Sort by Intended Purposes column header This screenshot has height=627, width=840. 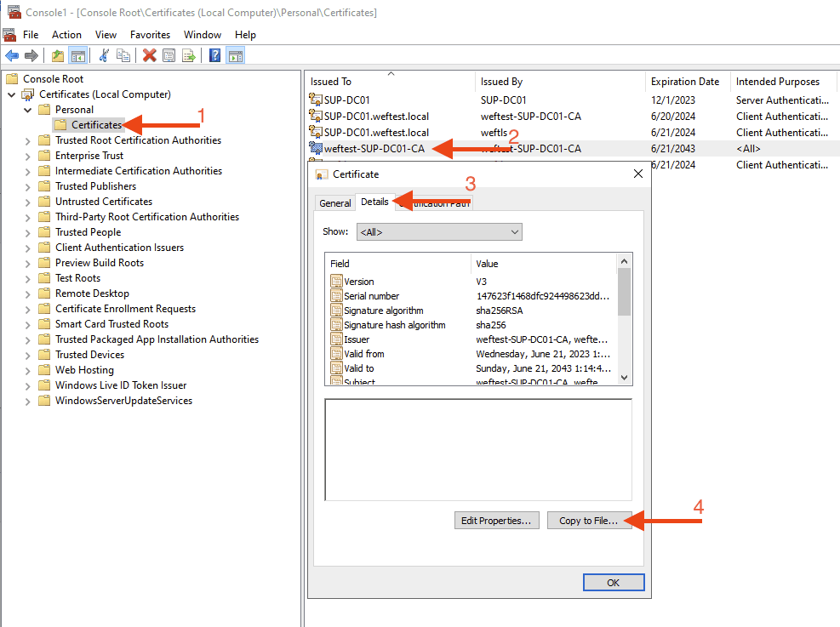click(x=784, y=82)
